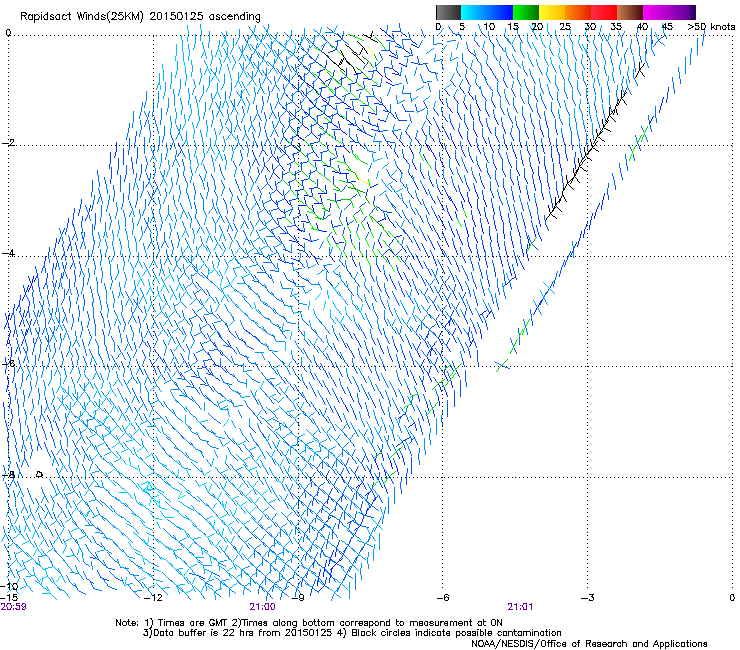This screenshot has width=740, height=650.
Task: Click the legend scale label '35'
Action: pos(616,27)
